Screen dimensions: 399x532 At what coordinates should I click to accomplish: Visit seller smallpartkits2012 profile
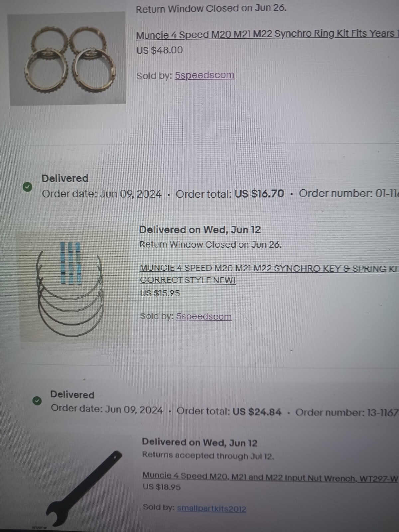pos(211,508)
